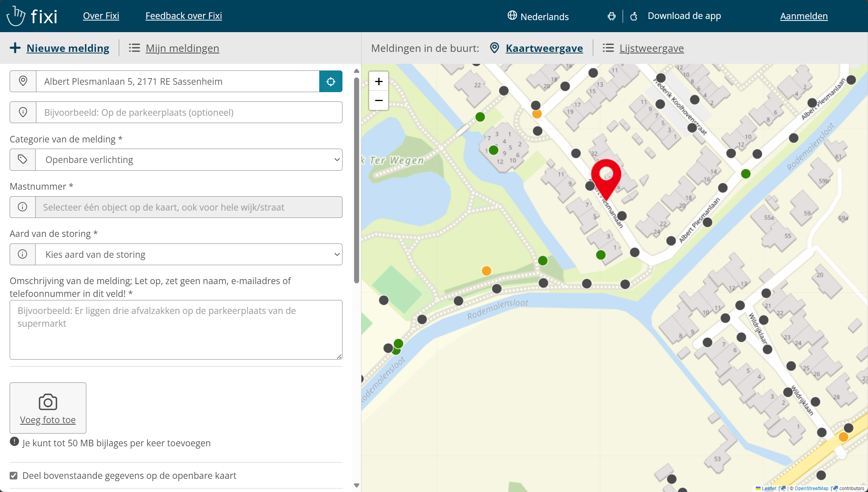868x492 pixels.
Task: Click the list icon beside Mijn meldingen
Action: (x=134, y=48)
